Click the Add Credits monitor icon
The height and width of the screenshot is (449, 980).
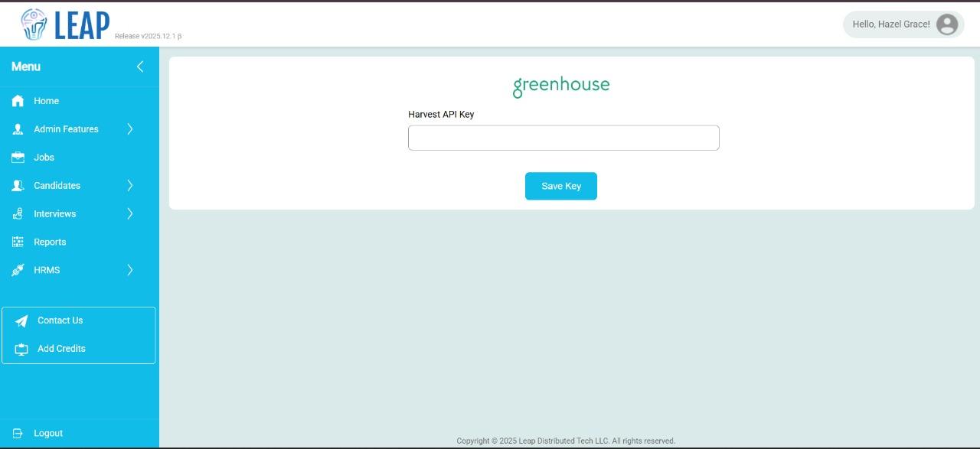21,349
